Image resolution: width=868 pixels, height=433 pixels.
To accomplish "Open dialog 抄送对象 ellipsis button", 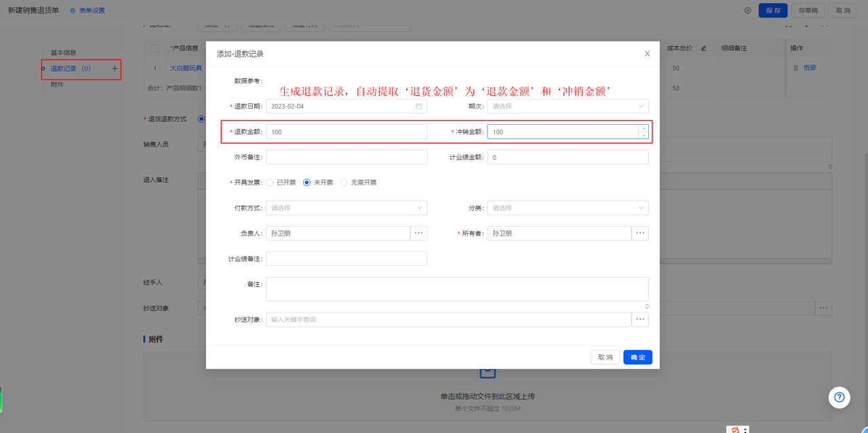I will 640,319.
